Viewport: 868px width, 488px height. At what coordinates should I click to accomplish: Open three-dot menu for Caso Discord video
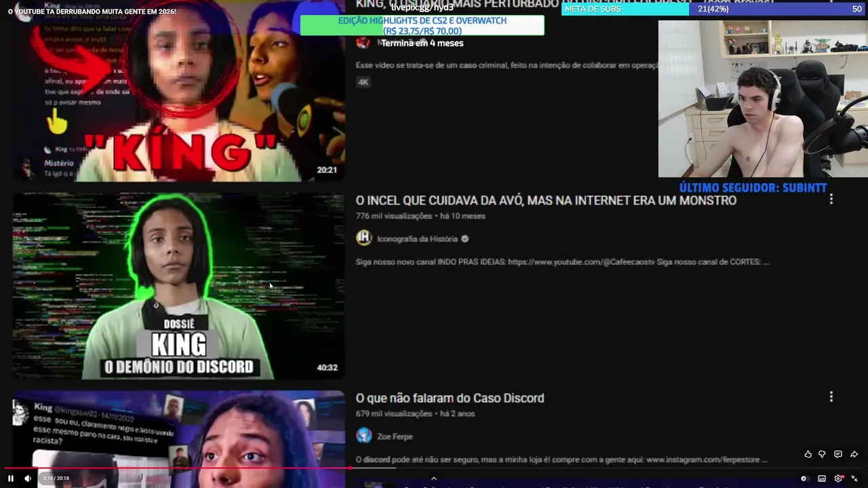(x=831, y=396)
